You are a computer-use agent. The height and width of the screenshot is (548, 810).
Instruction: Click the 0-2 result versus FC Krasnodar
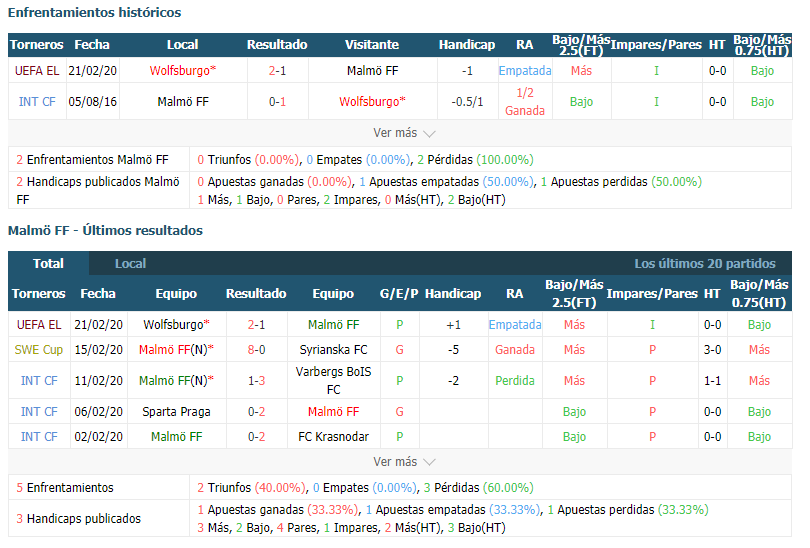[256, 436]
